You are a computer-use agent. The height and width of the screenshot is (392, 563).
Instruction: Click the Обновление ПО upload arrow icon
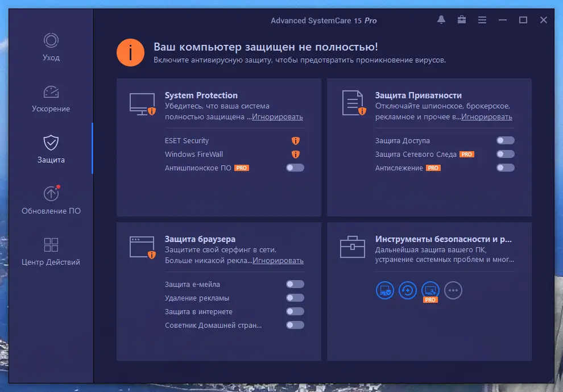click(x=52, y=193)
